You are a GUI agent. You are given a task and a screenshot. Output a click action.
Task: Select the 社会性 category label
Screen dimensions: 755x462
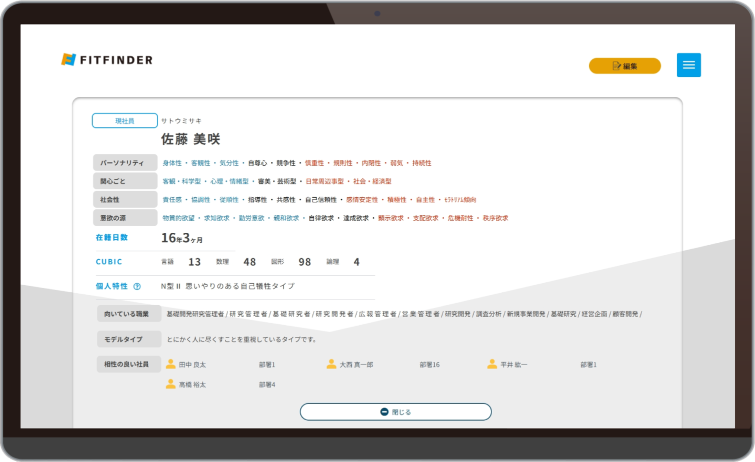pyautogui.click(x=125, y=199)
